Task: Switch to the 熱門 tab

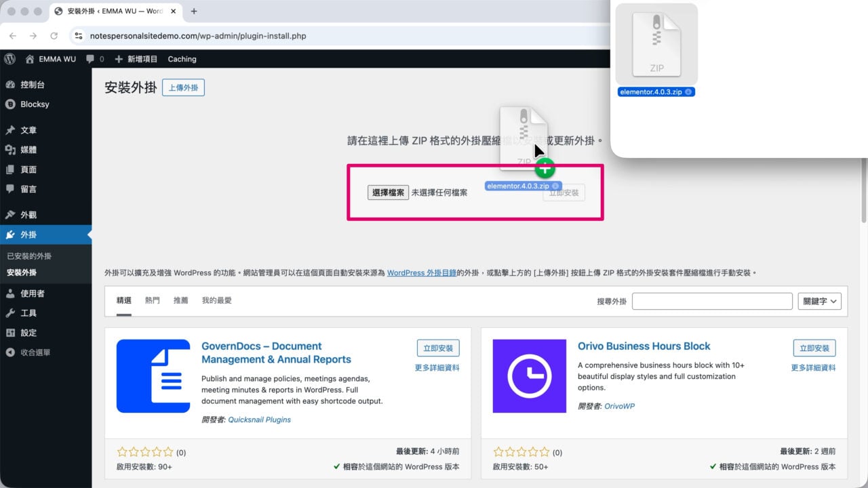Action: point(152,300)
